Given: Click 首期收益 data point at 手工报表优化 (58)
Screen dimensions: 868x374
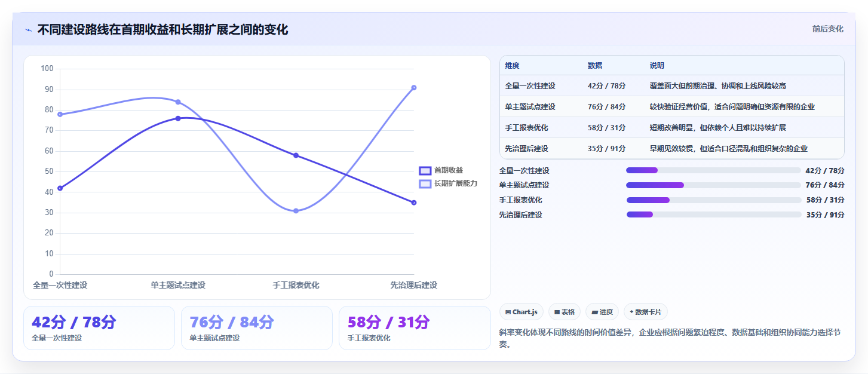Looking at the screenshot, I should tap(296, 155).
